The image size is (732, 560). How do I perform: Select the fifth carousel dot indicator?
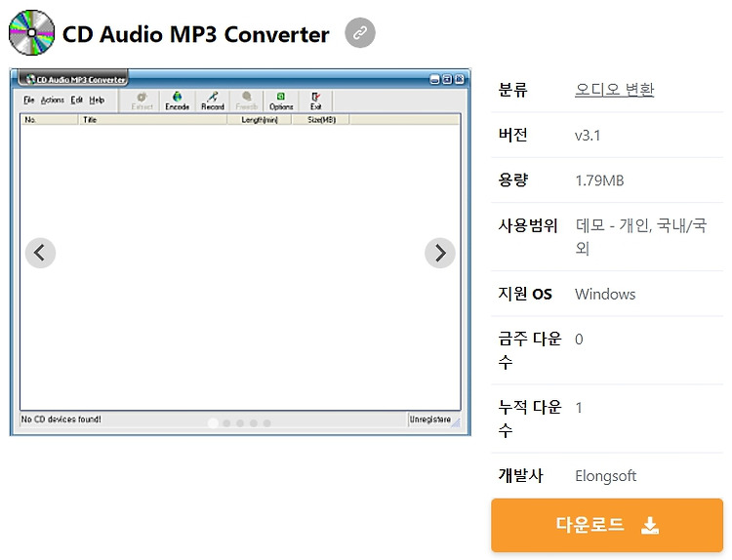[x=267, y=423]
